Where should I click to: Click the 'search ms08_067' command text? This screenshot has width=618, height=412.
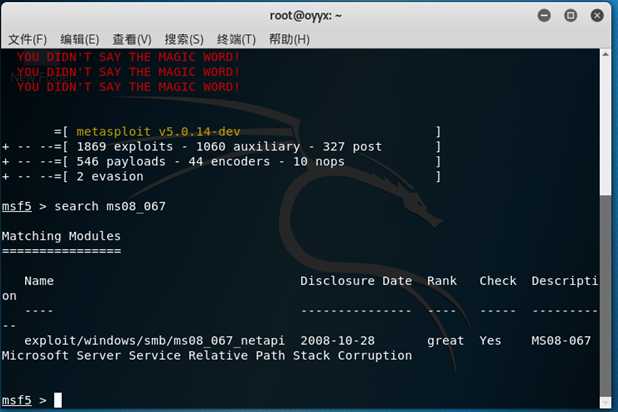110,206
